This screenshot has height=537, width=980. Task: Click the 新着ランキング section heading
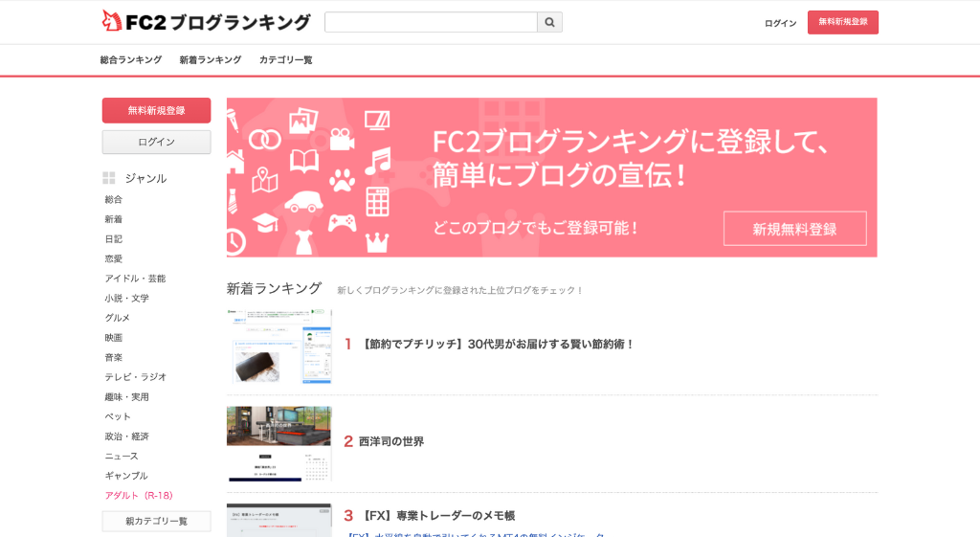[274, 289]
